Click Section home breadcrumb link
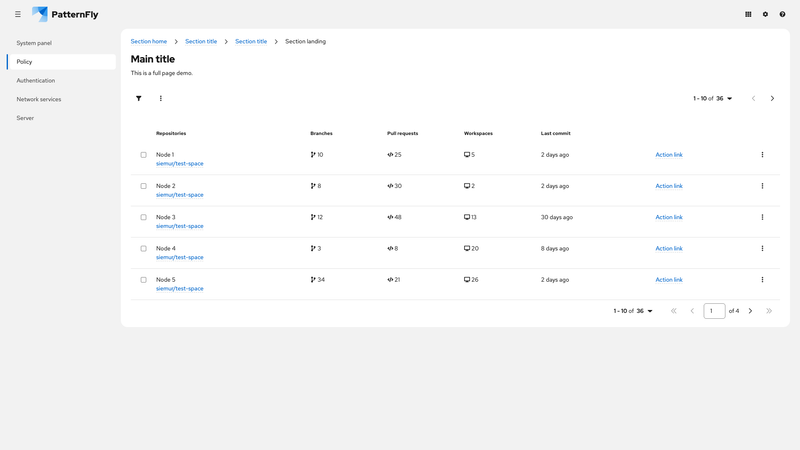 pyautogui.click(x=148, y=41)
